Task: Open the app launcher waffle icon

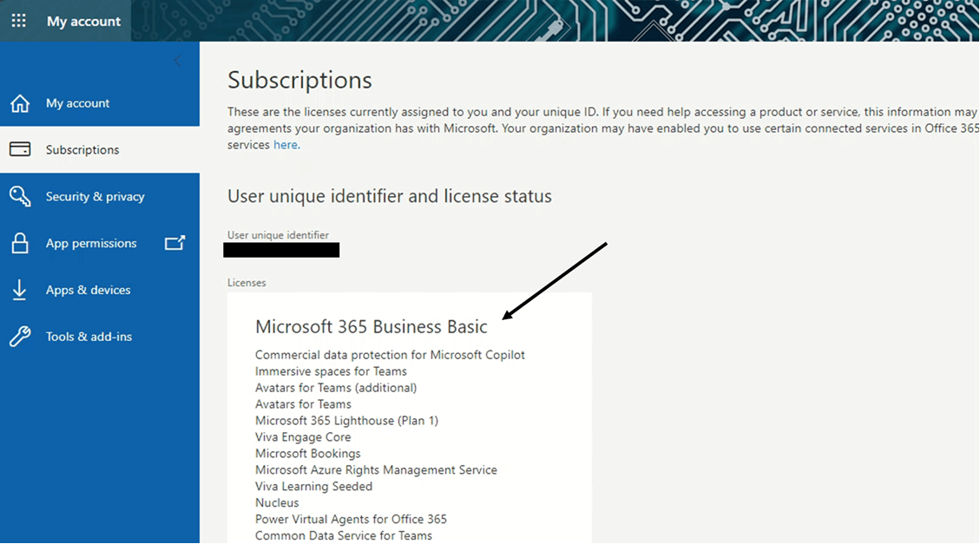Action: [19, 21]
